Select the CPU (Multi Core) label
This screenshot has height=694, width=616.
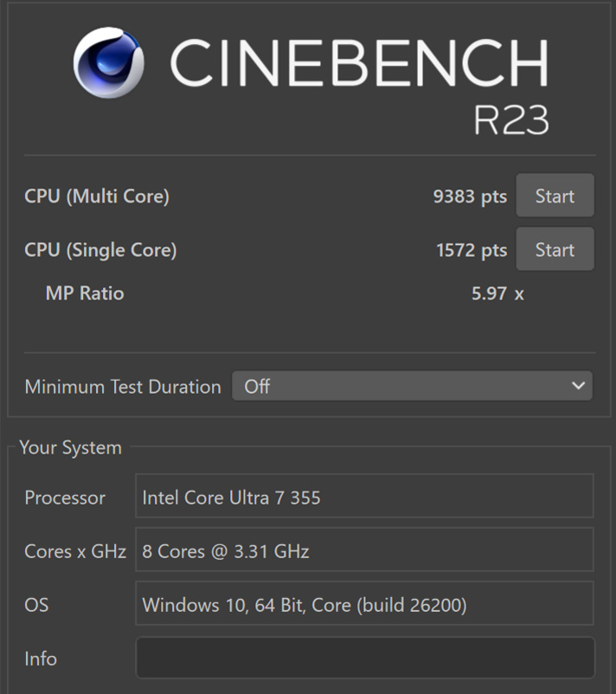click(97, 196)
